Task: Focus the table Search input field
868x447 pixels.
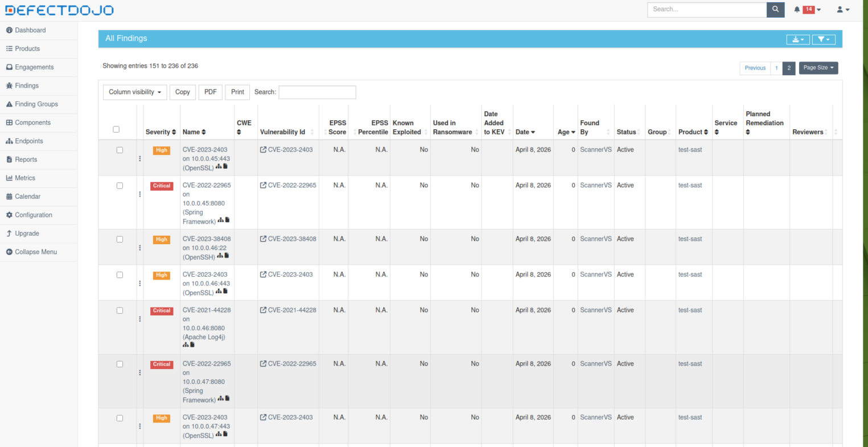Action: click(x=317, y=92)
